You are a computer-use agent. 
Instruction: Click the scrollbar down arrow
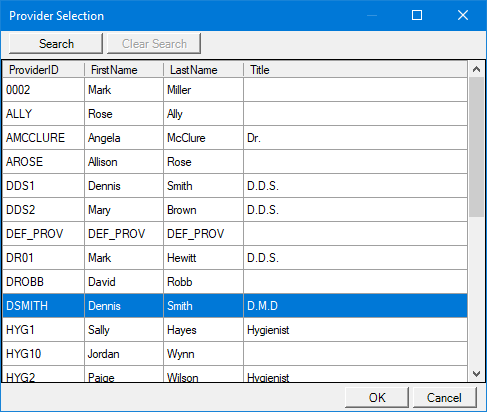coord(476,374)
